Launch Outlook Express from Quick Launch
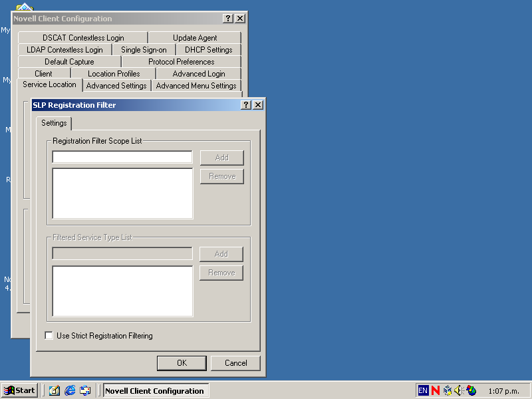The height and width of the screenshot is (399, 532). point(85,390)
